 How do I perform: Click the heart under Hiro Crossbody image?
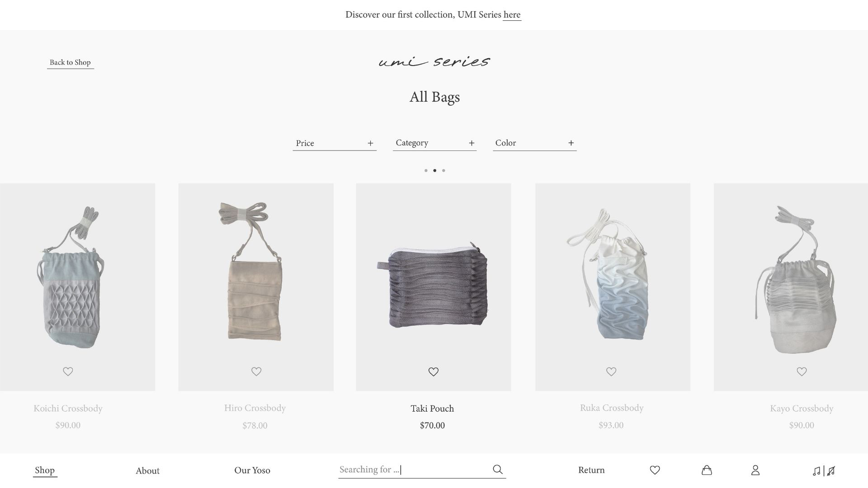coord(256,371)
